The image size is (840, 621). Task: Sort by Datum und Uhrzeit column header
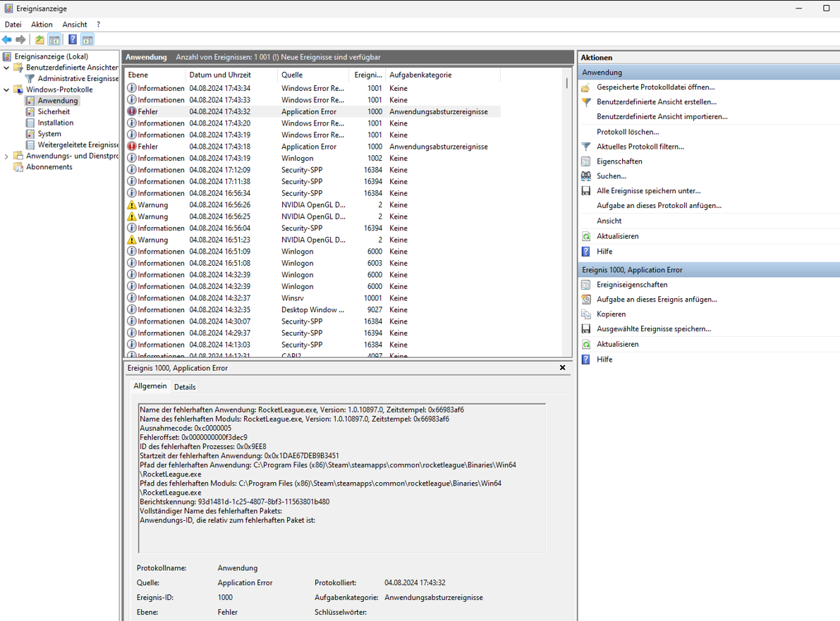231,75
